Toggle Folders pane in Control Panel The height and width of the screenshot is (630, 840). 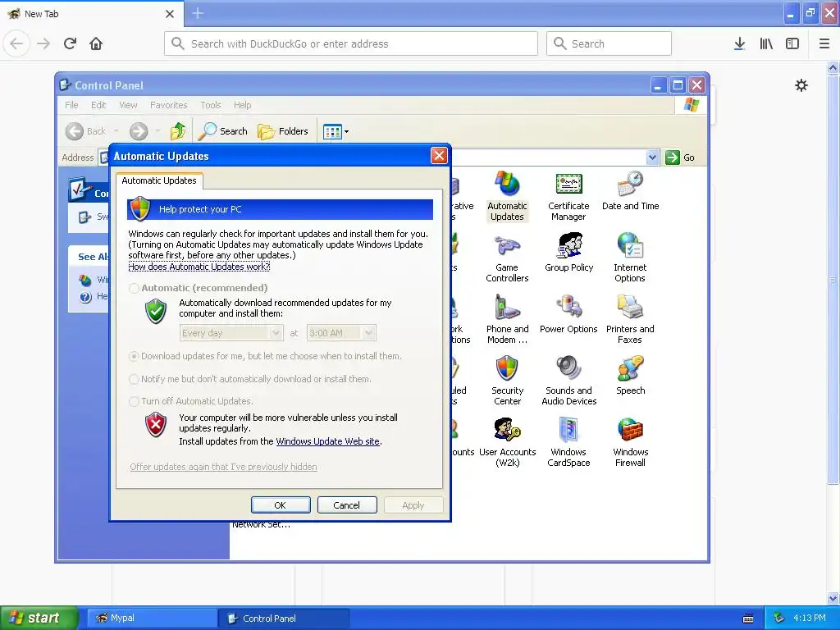pos(283,130)
